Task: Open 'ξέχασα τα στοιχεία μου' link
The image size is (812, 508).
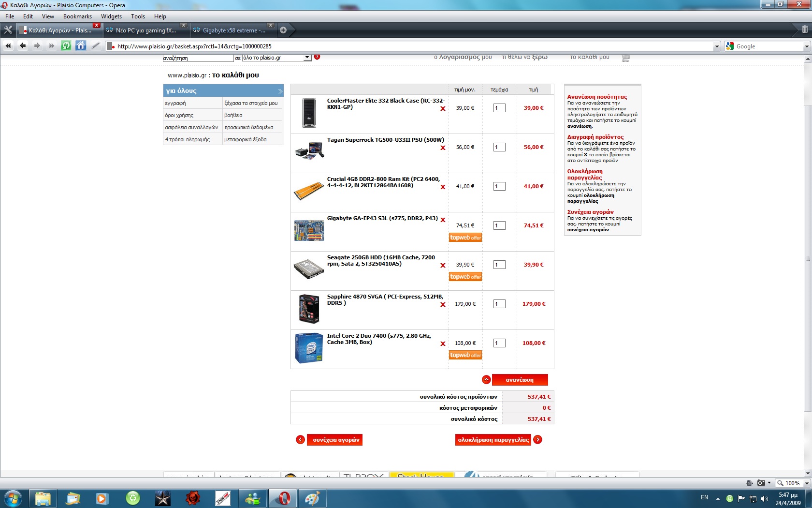Action: tap(251, 103)
